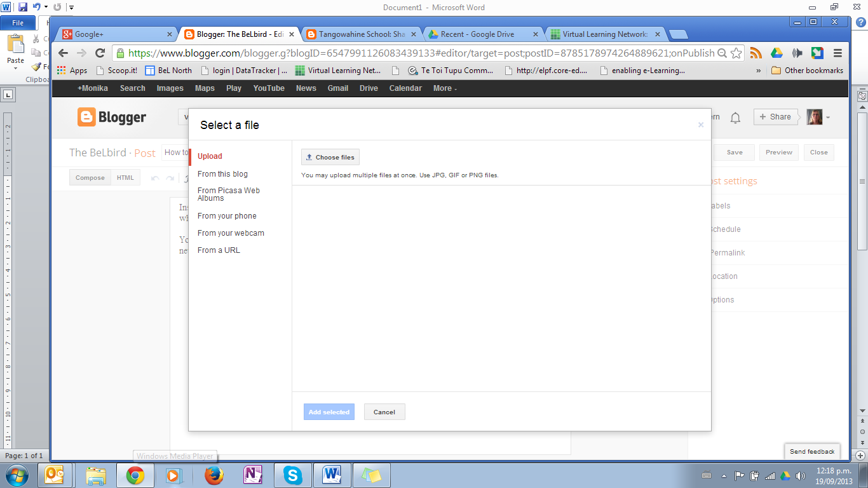This screenshot has width=868, height=488.
Task: Open the enabling e-Learning bookmark
Action: coord(642,71)
